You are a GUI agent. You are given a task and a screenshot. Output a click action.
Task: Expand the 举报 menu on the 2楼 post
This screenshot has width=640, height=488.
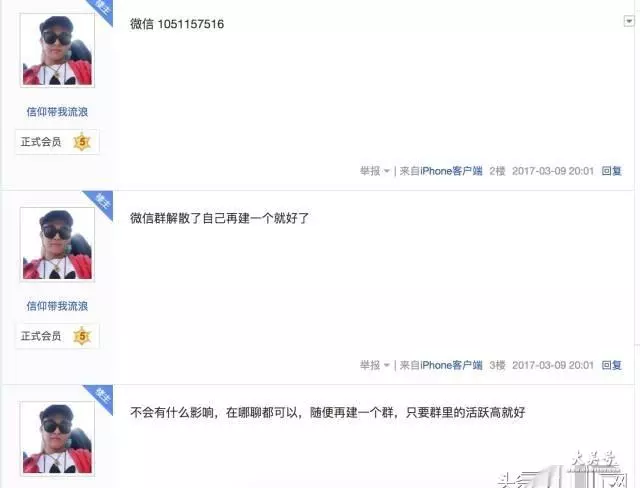[375, 171]
